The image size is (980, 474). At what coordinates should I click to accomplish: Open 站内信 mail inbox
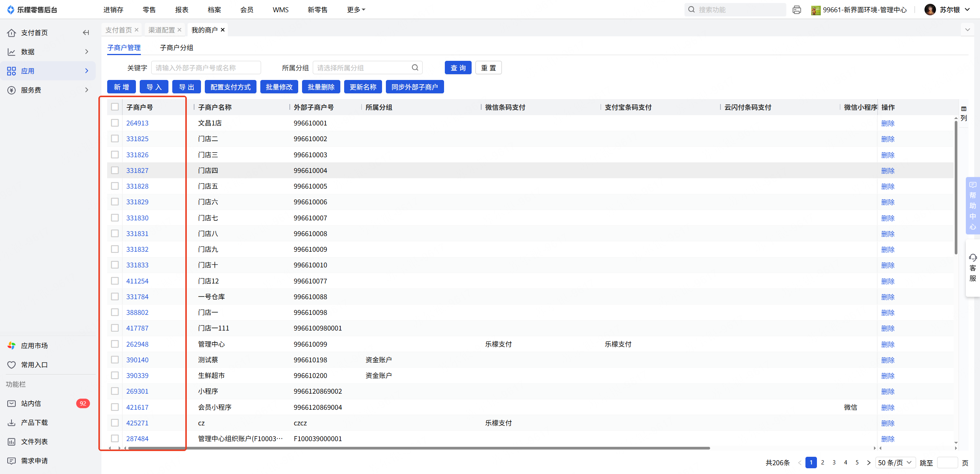click(31, 403)
